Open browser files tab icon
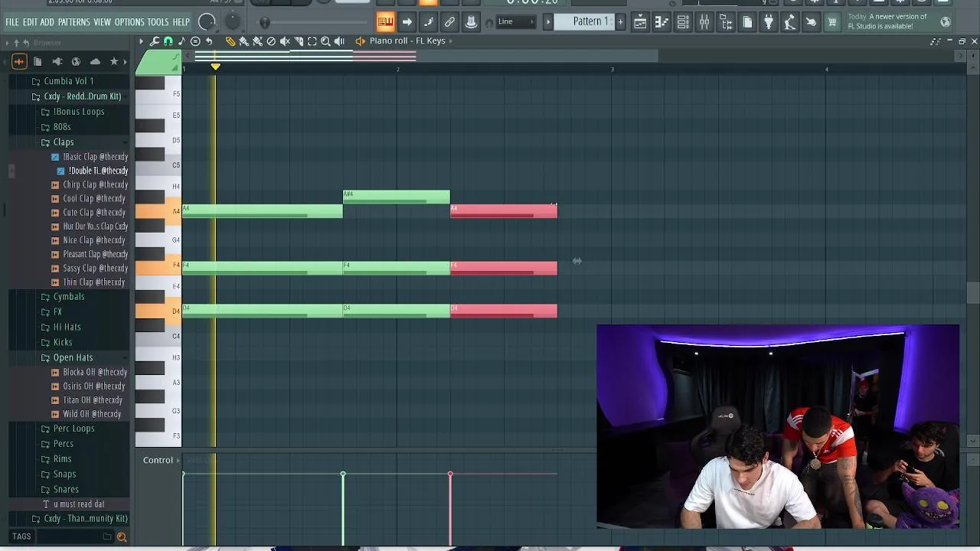 pyautogui.click(x=38, y=61)
